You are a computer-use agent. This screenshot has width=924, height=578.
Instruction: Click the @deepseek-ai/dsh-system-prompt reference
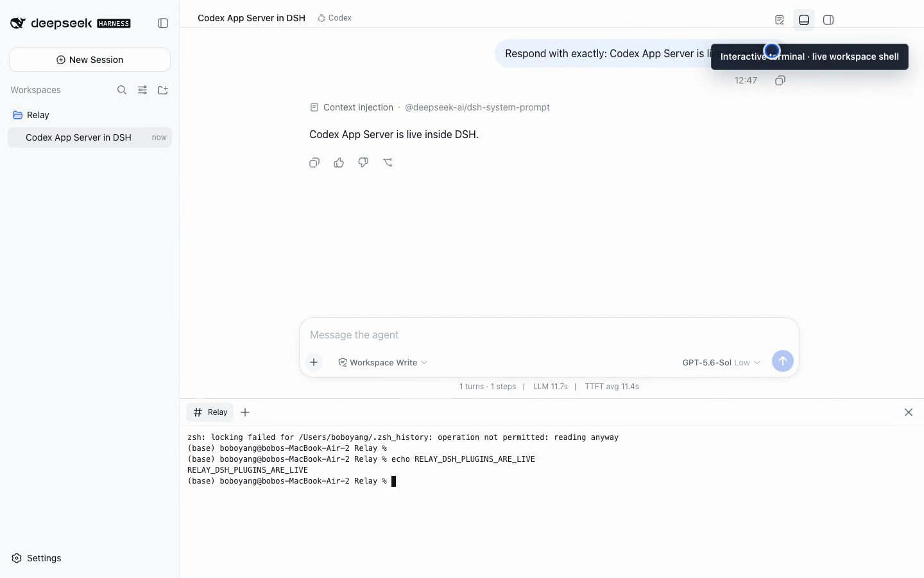coord(477,107)
